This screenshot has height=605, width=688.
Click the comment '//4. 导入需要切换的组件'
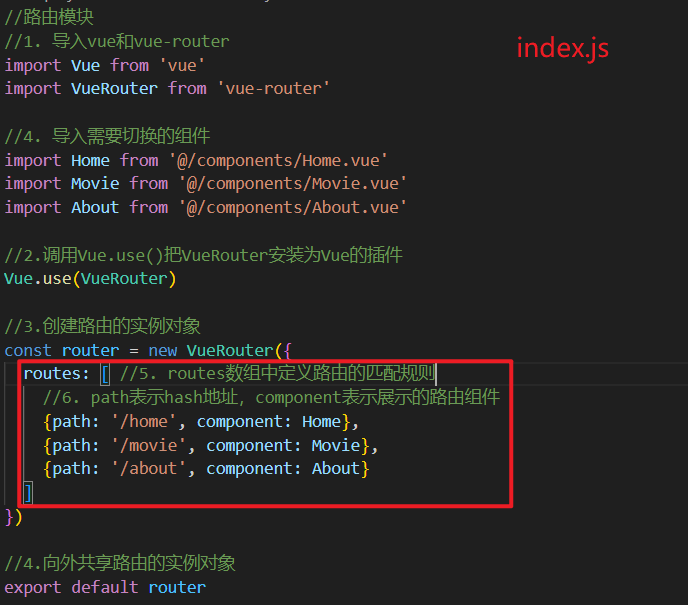[x=107, y=136]
